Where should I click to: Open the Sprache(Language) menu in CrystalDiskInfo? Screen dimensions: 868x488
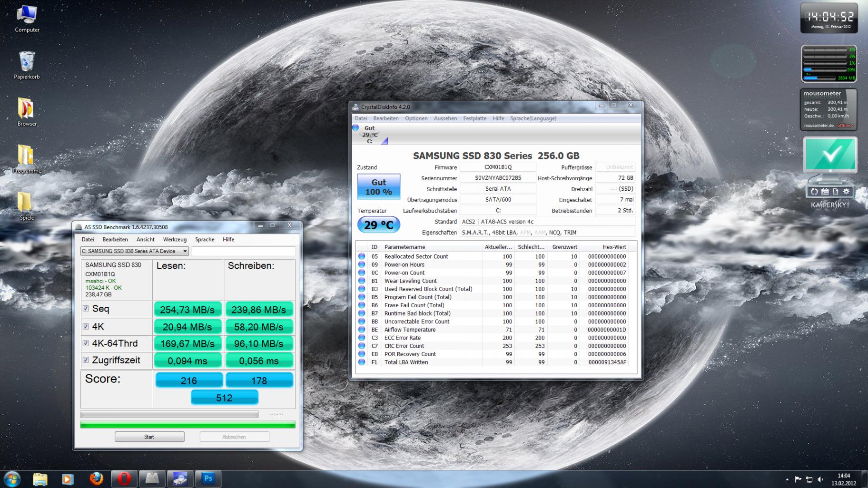coord(533,118)
